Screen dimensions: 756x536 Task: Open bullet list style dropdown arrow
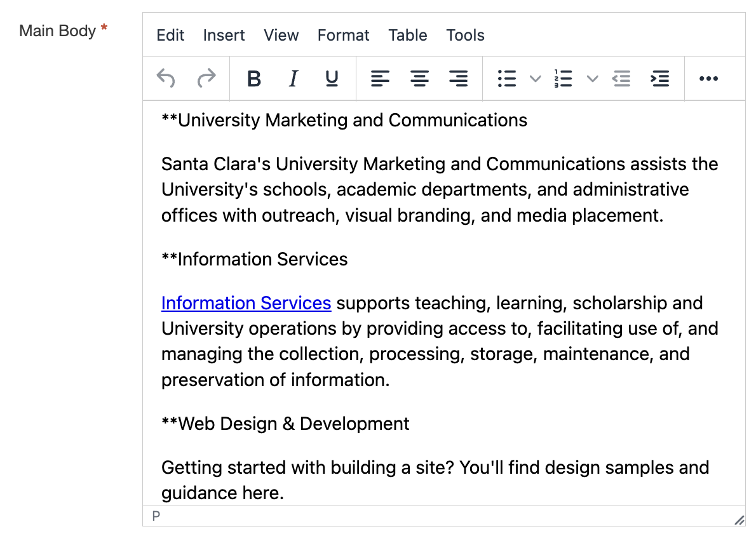535,79
